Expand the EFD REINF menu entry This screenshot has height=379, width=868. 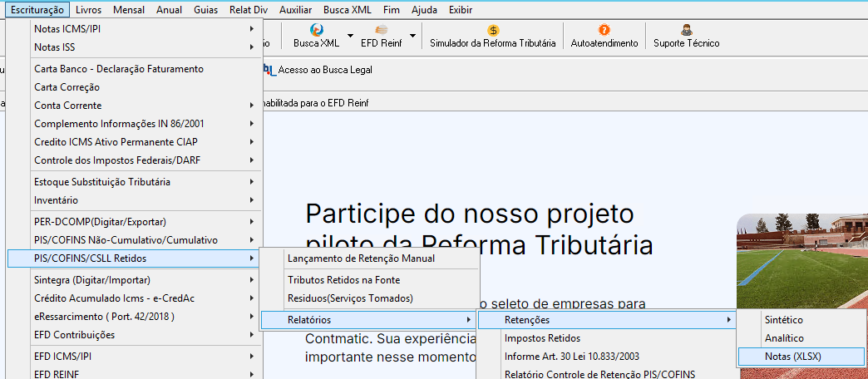click(134, 373)
